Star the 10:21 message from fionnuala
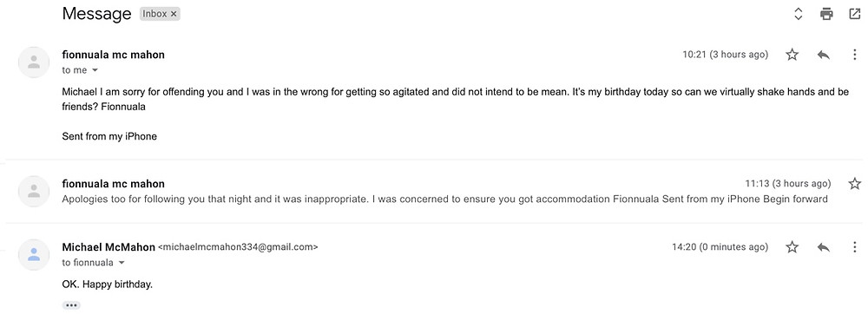Viewport: 868px width, 314px height. tap(792, 54)
